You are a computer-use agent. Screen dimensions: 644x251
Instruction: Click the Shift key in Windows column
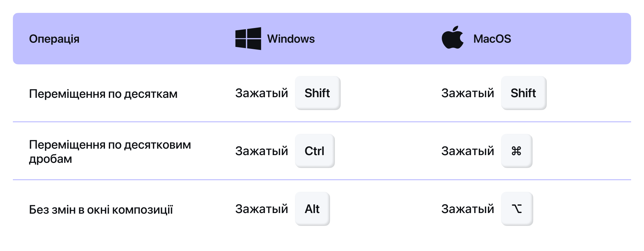point(317,93)
